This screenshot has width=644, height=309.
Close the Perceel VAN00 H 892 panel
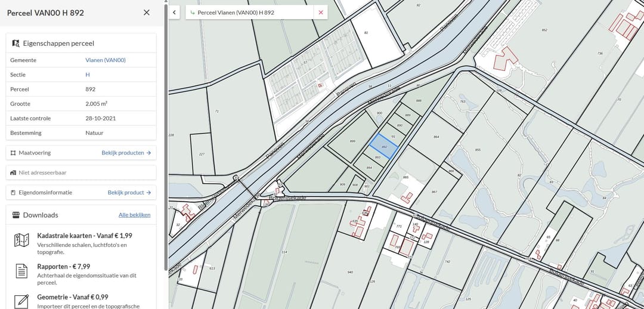[x=147, y=13]
